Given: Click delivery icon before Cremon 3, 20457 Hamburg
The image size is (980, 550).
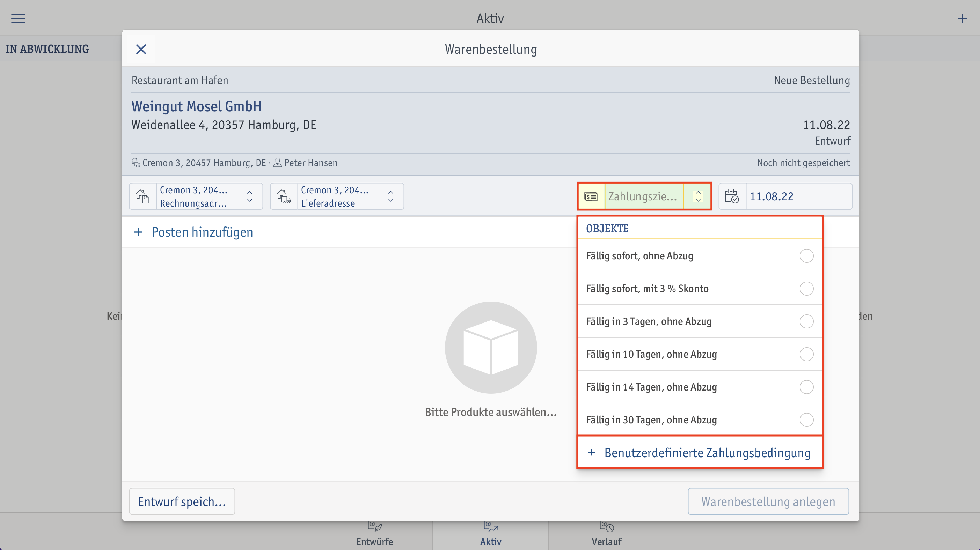Looking at the screenshot, I should pyautogui.click(x=136, y=163).
